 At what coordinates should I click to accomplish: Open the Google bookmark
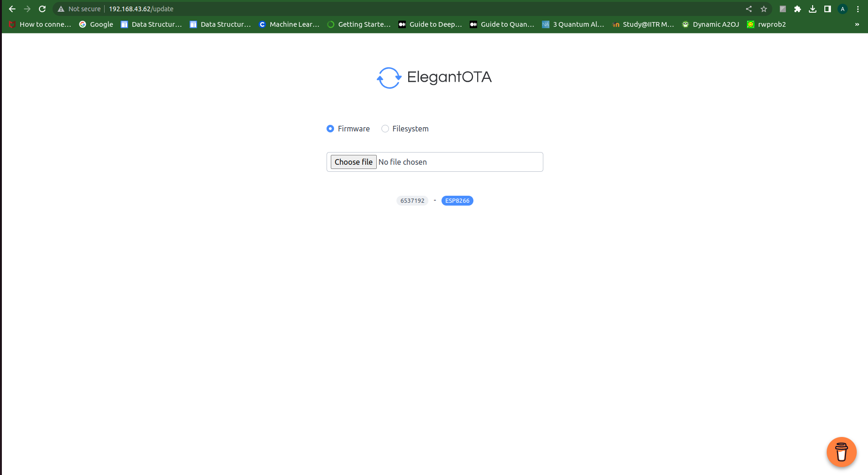coord(96,24)
